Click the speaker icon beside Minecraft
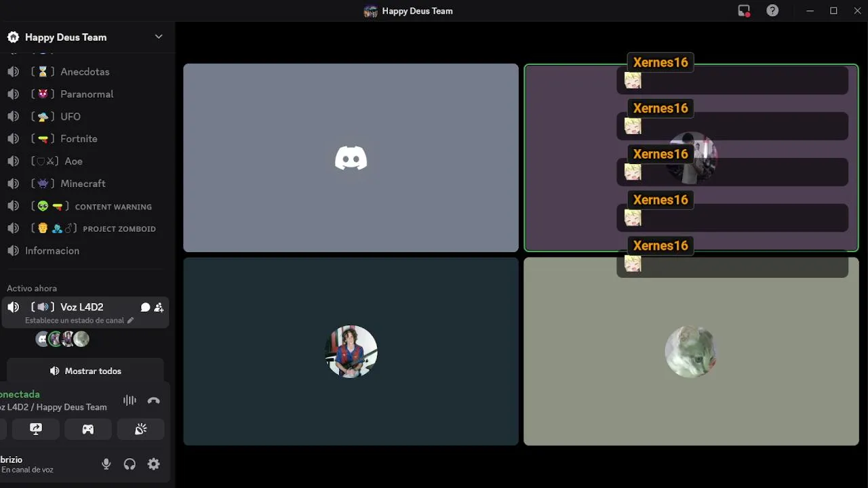The width and height of the screenshot is (868, 488). [x=13, y=184]
